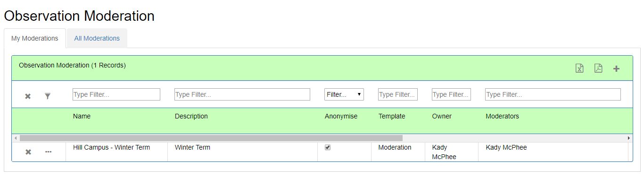Clear all filters with X icon
Viewport: 644px width, 177px height.
tap(28, 96)
